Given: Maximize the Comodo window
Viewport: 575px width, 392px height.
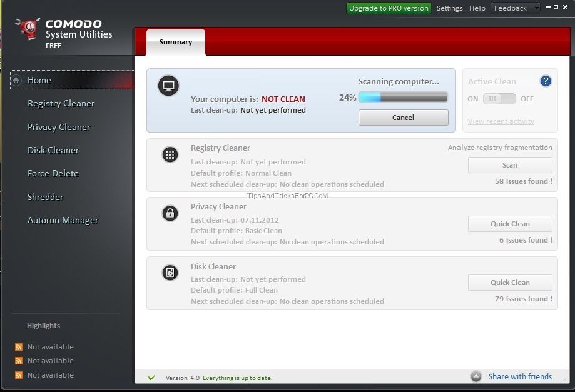Looking at the screenshot, I should (556, 7).
